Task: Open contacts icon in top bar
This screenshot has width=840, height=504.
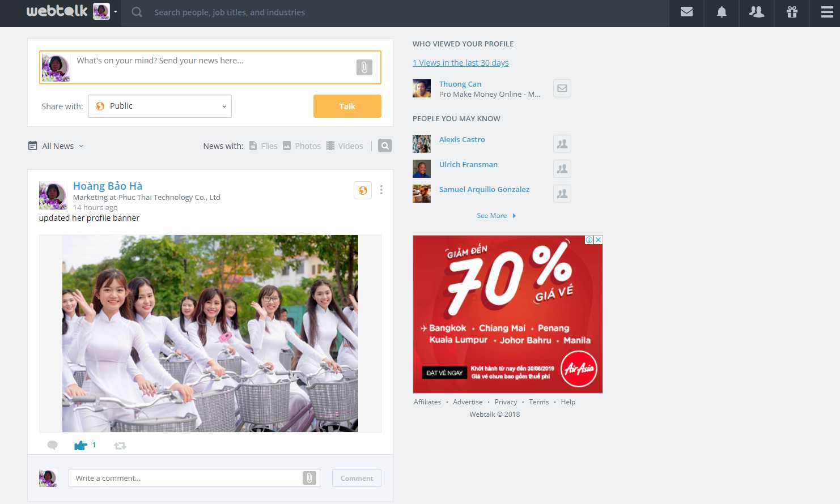Action: [757, 12]
